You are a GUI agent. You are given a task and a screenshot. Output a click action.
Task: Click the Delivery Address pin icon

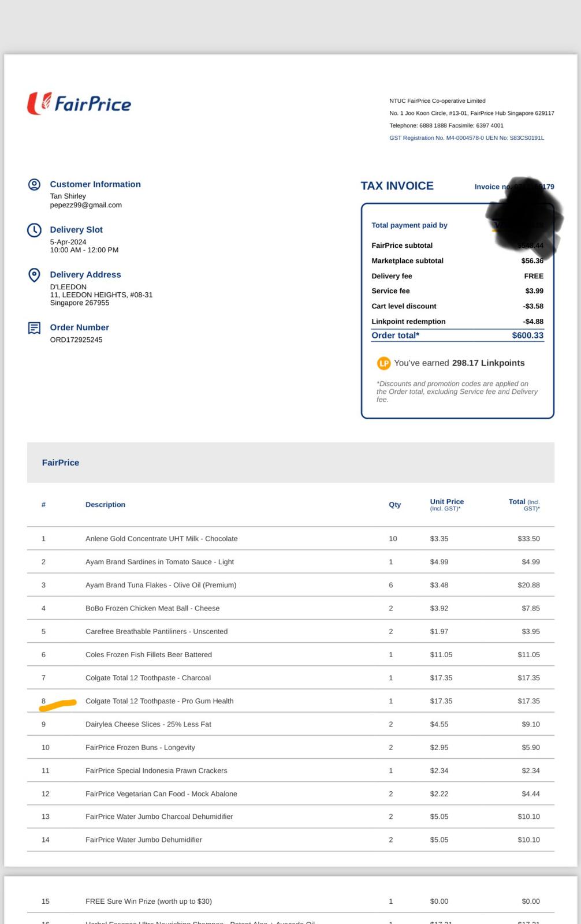pos(34,275)
